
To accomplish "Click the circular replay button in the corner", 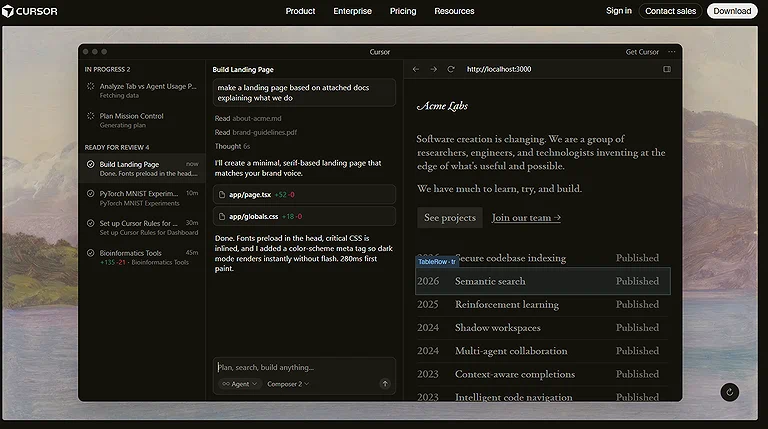I will pyautogui.click(x=729, y=392).
